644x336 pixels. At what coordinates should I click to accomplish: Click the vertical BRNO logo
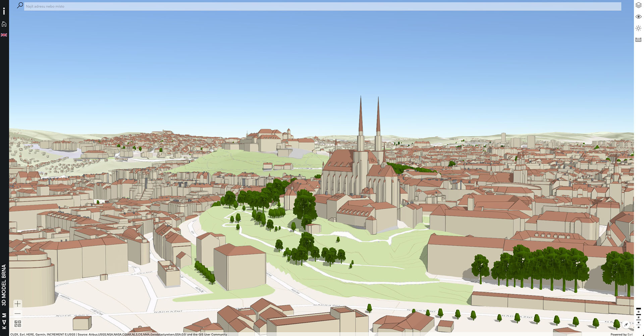pos(638,317)
